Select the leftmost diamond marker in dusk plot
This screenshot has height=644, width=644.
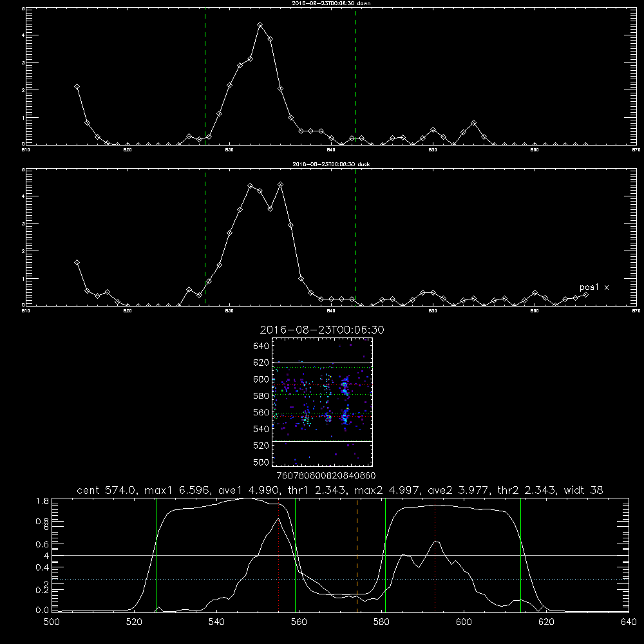(x=77, y=263)
